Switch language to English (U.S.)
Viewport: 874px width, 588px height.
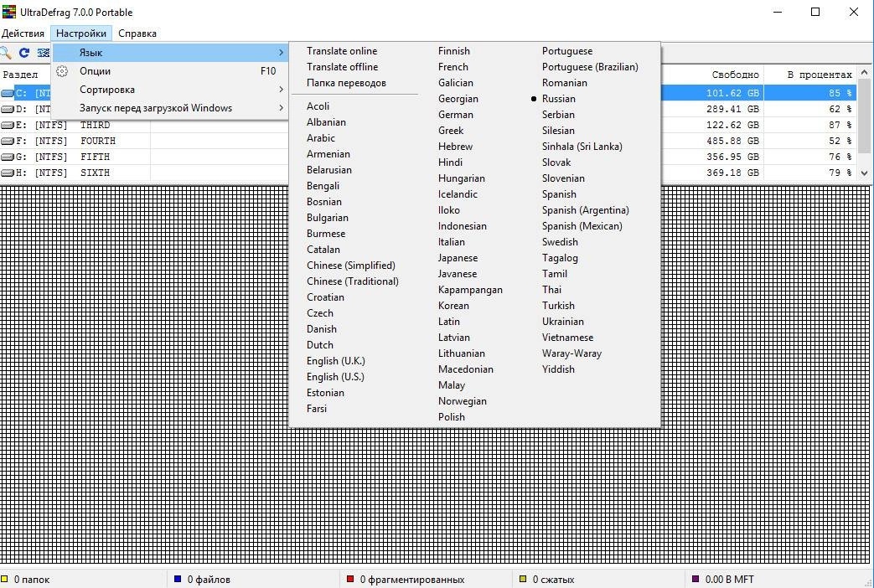[x=335, y=377]
